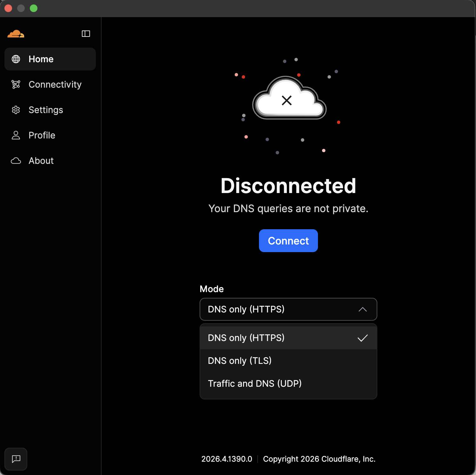This screenshot has width=476, height=475.
Task: Open the Settings section
Action: tap(50, 110)
